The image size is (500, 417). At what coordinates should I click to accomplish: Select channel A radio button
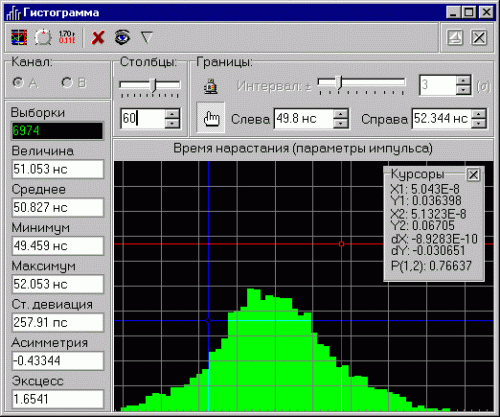18,82
